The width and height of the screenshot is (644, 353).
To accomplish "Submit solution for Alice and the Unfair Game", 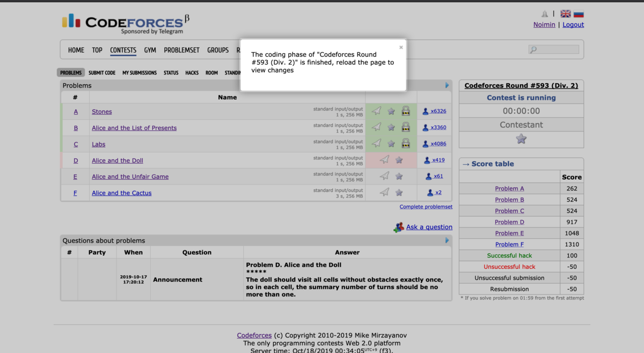I will pos(385,176).
